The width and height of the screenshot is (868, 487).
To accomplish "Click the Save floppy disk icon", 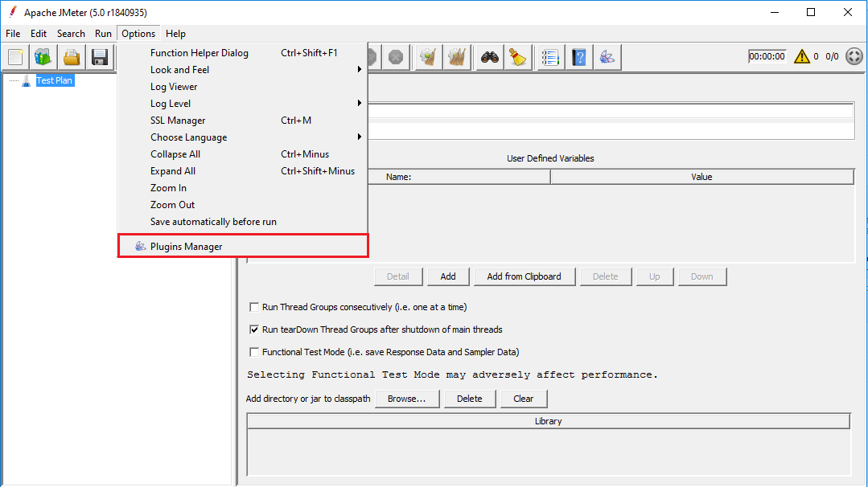I will (x=100, y=57).
